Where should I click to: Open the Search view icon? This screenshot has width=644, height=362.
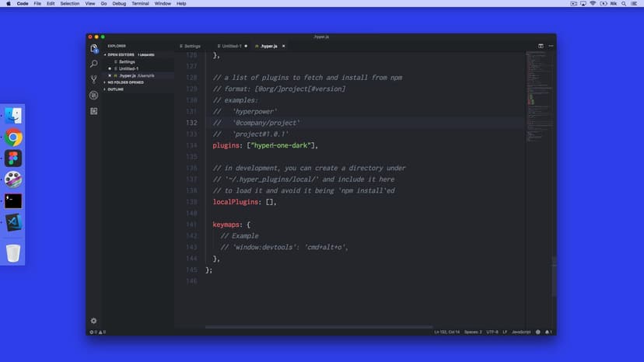coord(94,64)
